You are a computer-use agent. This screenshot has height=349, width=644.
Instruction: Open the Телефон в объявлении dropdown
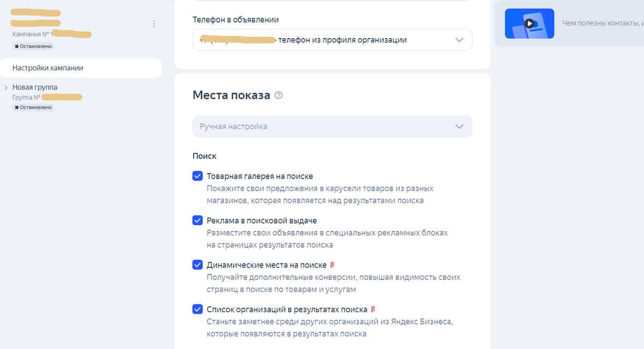point(459,39)
